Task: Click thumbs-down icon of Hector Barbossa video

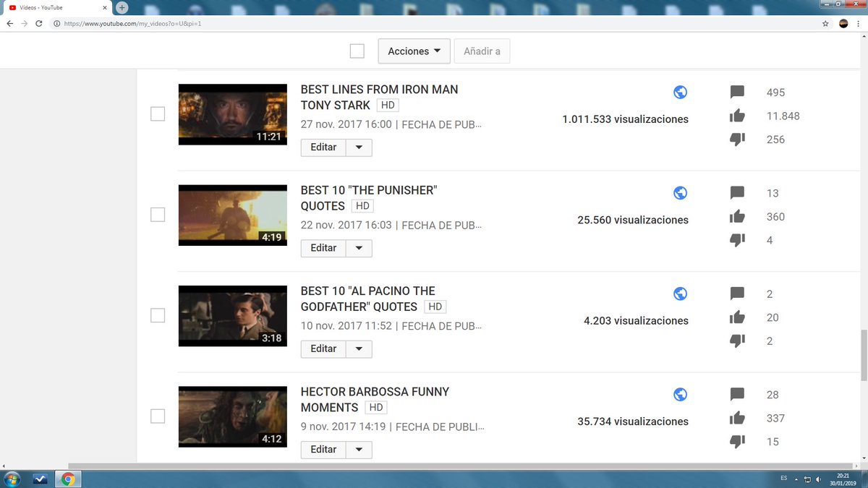Action: click(x=737, y=441)
